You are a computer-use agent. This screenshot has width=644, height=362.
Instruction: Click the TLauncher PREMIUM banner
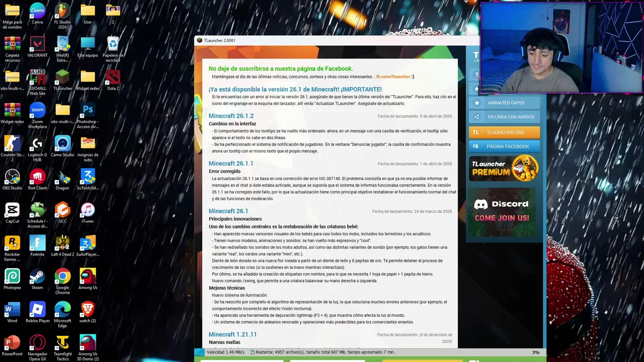click(x=505, y=168)
